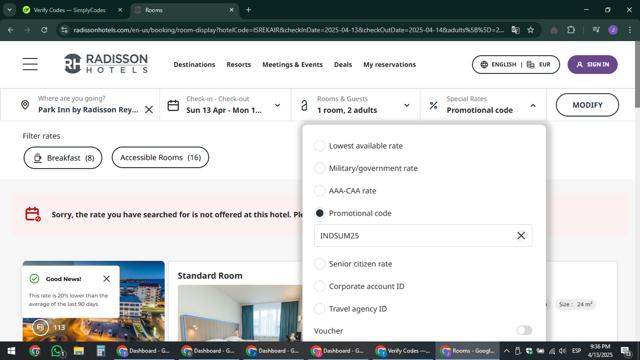
Task: Open Resorts menu
Action: click(x=239, y=64)
